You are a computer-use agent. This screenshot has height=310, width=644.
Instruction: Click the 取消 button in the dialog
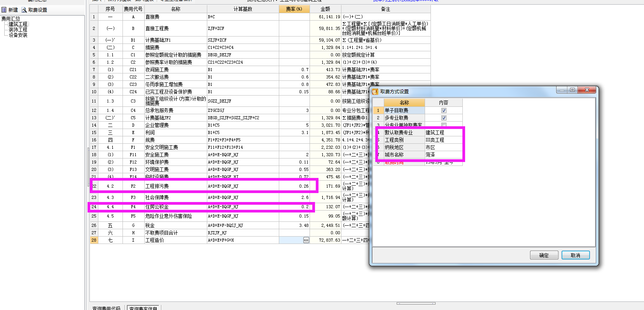point(576,255)
